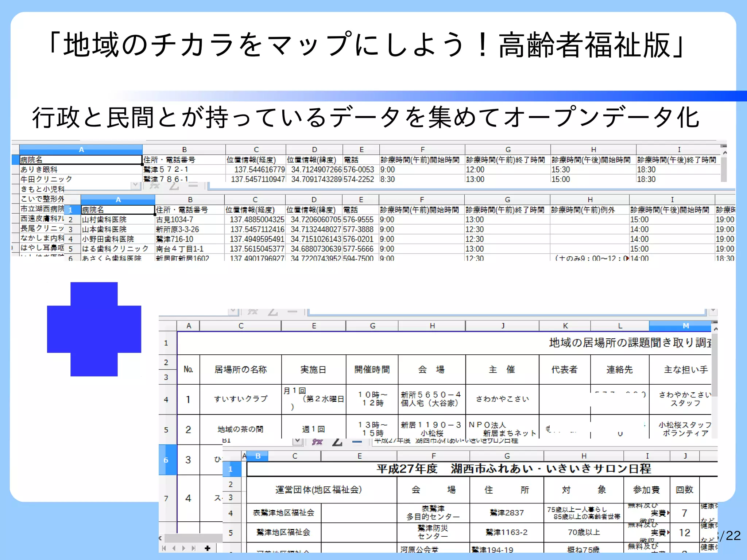The width and height of the screenshot is (747, 560).
Task: Click the Sum icon in salon schedule sheet
Action: coord(337,442)
